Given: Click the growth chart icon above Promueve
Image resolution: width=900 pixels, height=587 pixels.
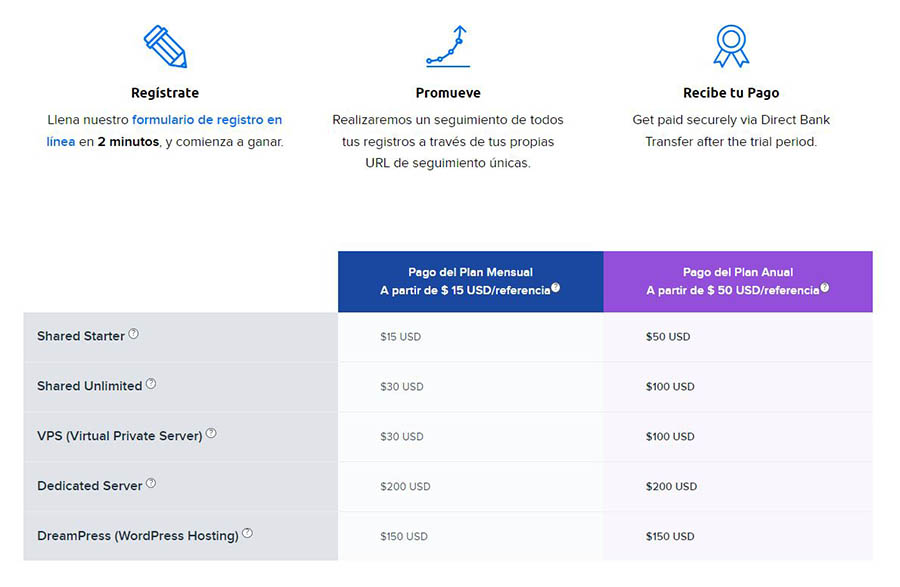Looking at the screenshot, I should tap(447, 47).
